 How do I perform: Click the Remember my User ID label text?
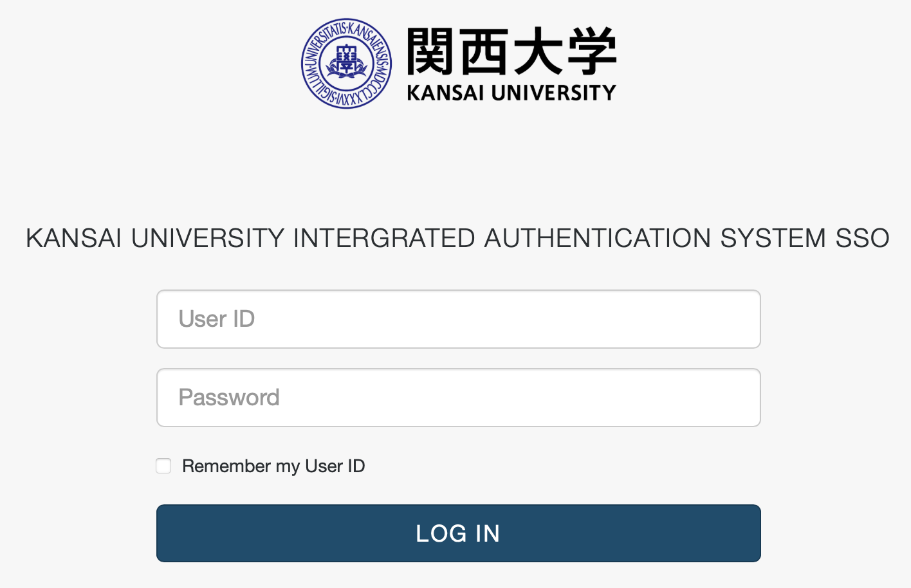pyautogui.click(x=273, y=466)
